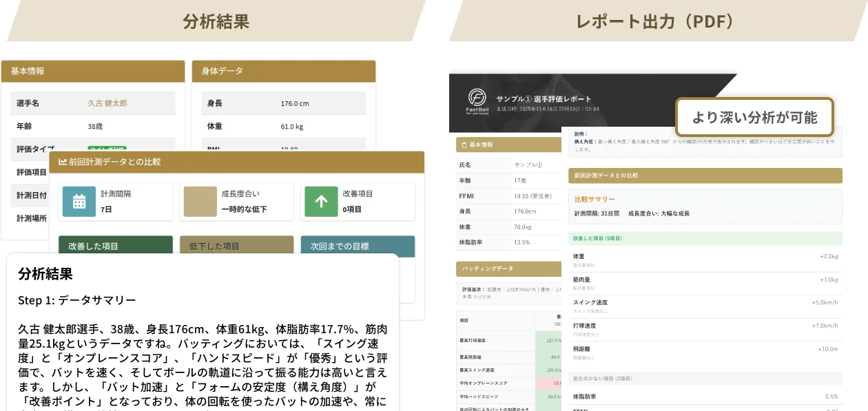Click the 氏名 value サンプル① in the report
Viewport: 868px width, 411px height.
[x=528, y=165]
